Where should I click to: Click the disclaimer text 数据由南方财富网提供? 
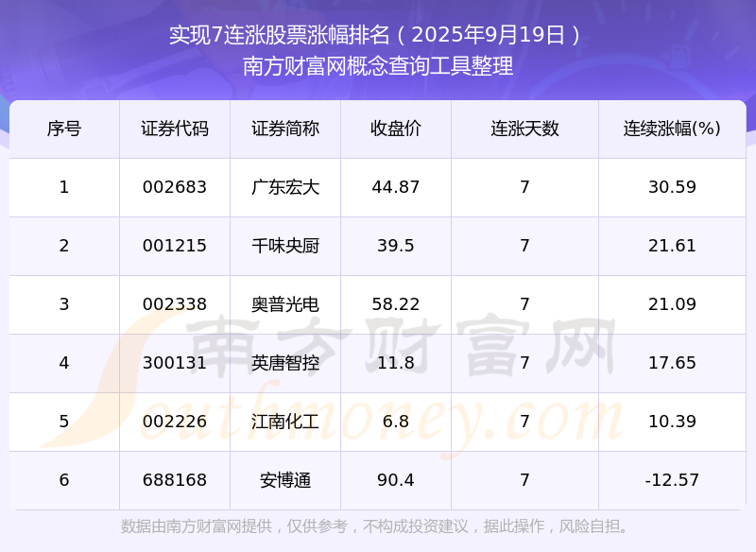[197, 526]
